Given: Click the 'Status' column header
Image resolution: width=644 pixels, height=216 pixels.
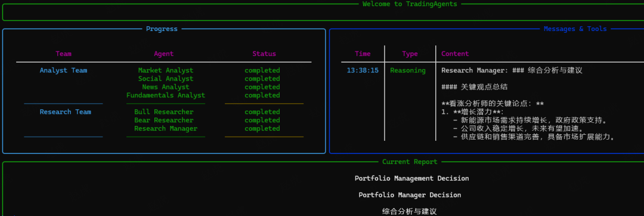Looking at the screenshot, I should point(264,54).
